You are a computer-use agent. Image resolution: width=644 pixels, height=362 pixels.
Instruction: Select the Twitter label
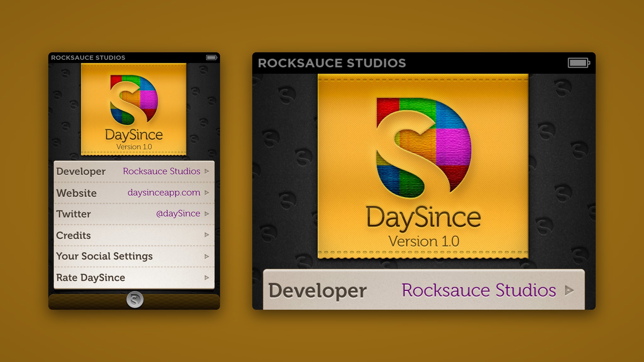(x=74, y=214)
